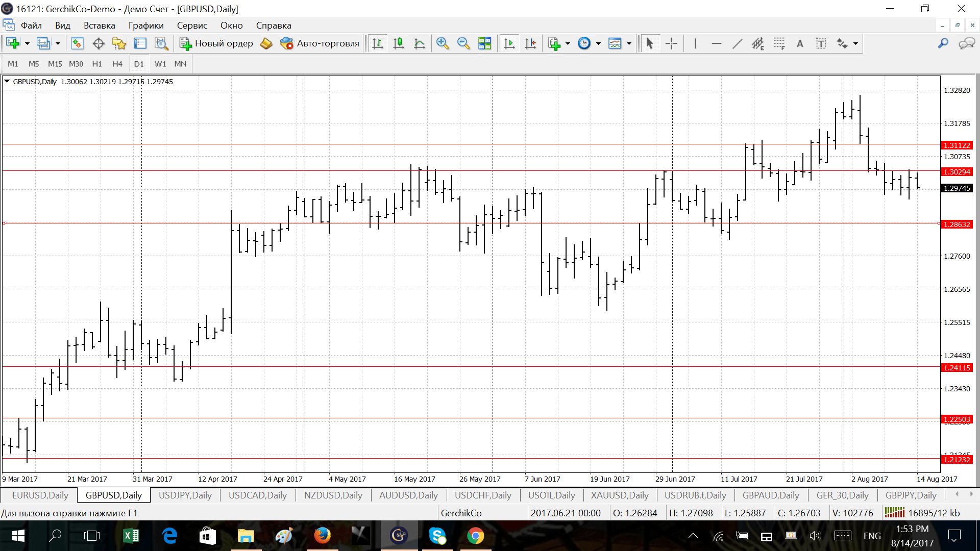Switch to the H4 timeframe button
The width and height of the screenshot is (980, 551).
(117, 64)
